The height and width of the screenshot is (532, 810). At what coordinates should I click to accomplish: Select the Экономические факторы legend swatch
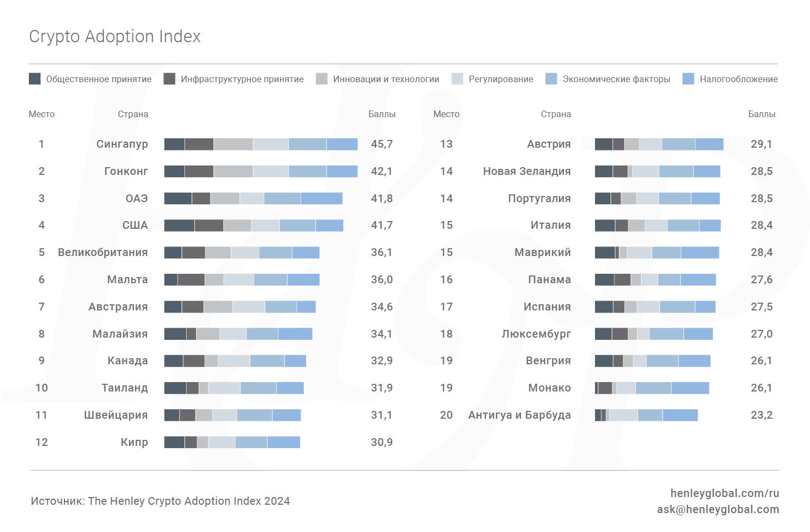(x=551, y=79)
